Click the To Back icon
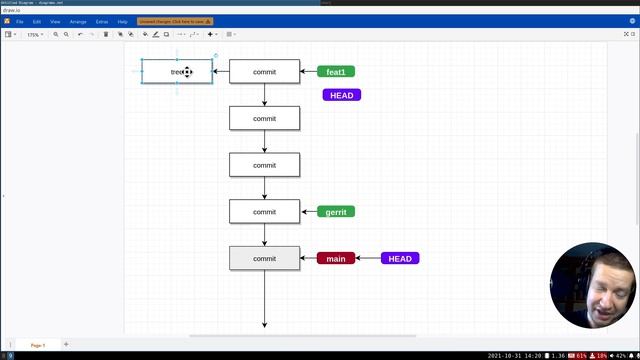 tap(131, 35)
